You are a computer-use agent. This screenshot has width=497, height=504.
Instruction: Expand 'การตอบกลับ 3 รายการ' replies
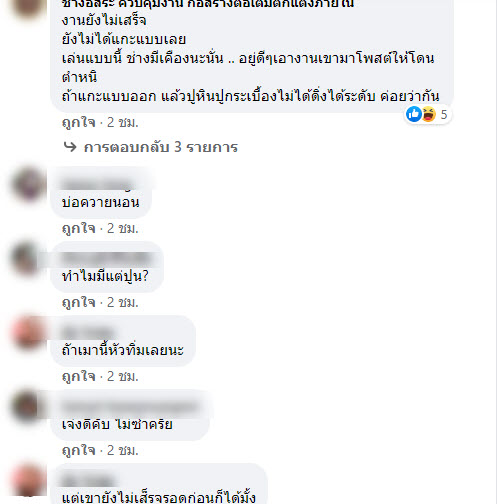(x=161, y=147)
